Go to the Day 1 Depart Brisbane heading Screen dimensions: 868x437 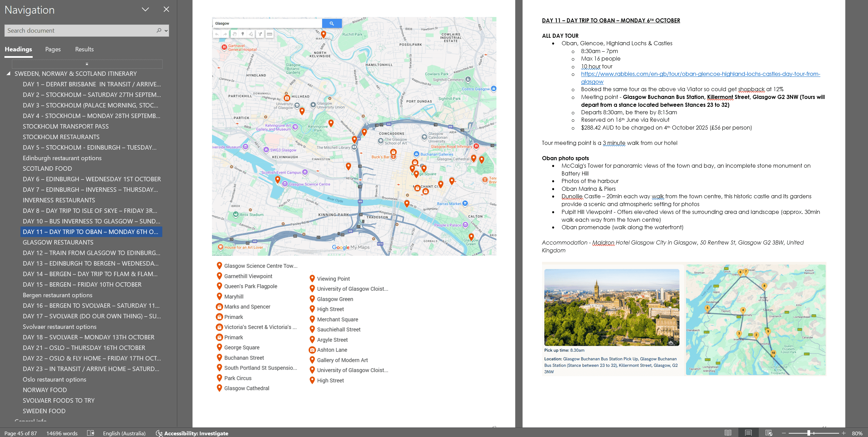tap(92, 84)
